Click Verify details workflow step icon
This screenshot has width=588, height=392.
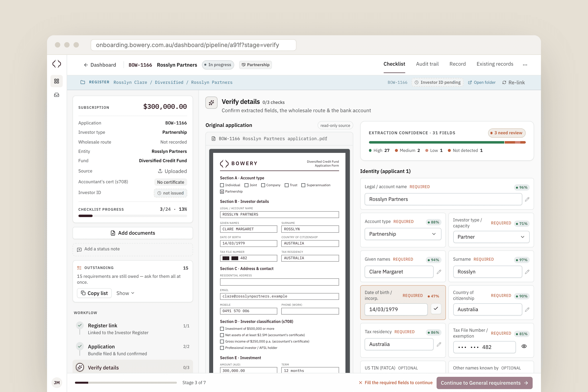(80, 367)
